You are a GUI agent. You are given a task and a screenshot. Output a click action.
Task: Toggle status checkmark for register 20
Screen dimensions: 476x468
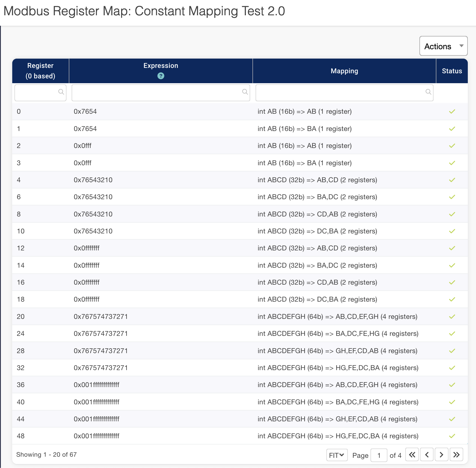click(452, 317)
